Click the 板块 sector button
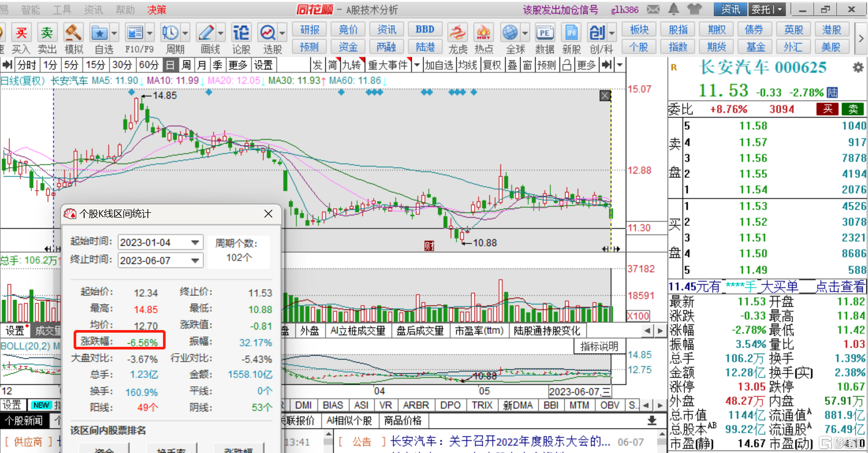868x453 pixels. tap(639, 30)
